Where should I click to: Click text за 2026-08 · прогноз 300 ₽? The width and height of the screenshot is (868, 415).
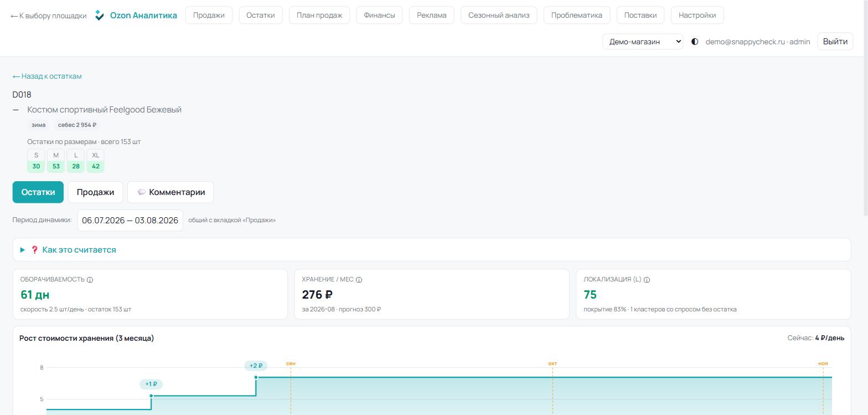tap(342, 309)
